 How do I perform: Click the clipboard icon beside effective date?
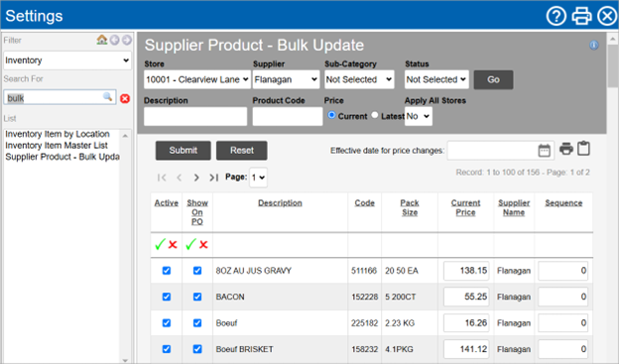pyautogui.click(x=584, y=149)
